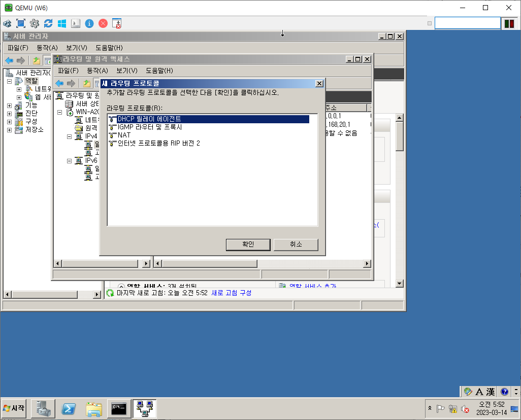521x420 pixels.
Task: Open 도움말(H) menu in 서버 관리자
Action: [x=109, y=48]
